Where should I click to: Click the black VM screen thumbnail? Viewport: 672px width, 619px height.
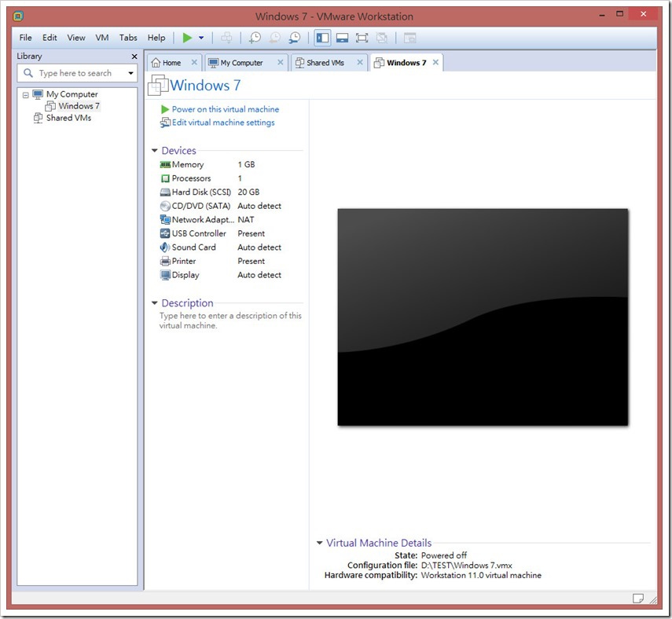point(483,317)
